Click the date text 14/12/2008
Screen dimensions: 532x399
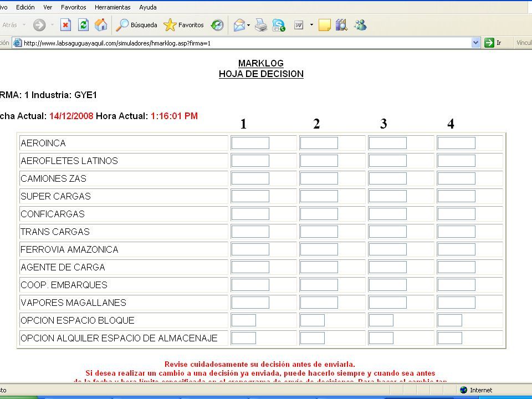pyautogui.click(x=71, y=116)
